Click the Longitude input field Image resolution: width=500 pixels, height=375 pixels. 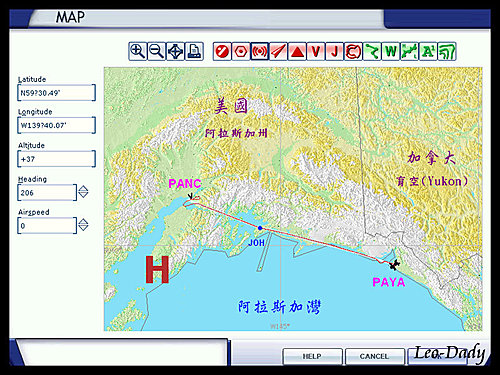point(56,125)
